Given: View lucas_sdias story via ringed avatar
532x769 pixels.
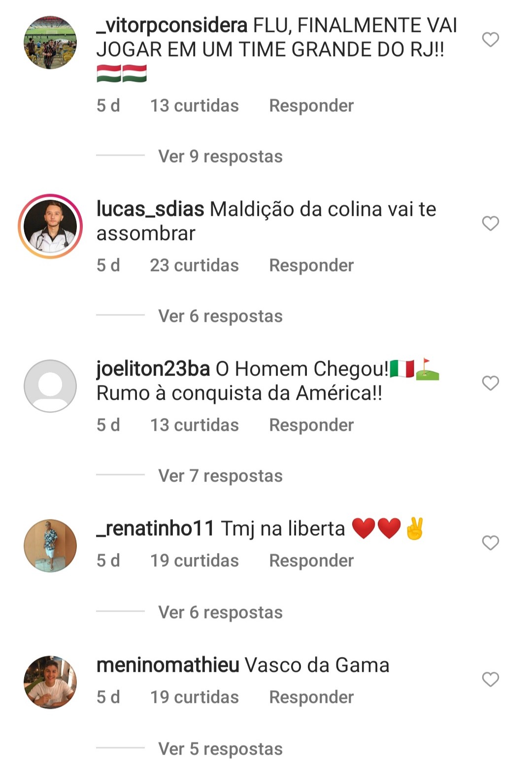Looking at the screenshot, I should coord(50,226).
